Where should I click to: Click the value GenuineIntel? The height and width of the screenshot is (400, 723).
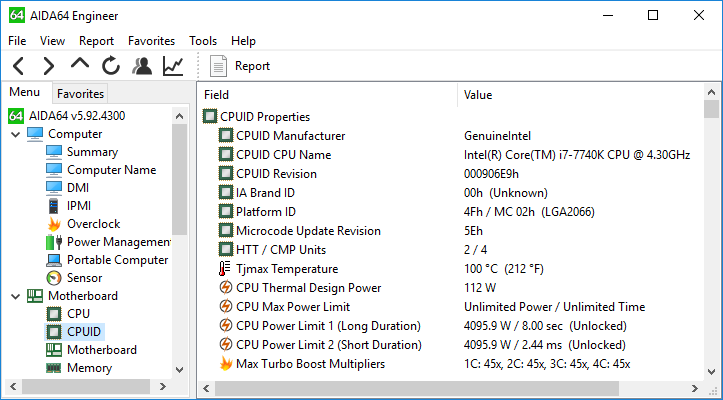pos(498,136)
